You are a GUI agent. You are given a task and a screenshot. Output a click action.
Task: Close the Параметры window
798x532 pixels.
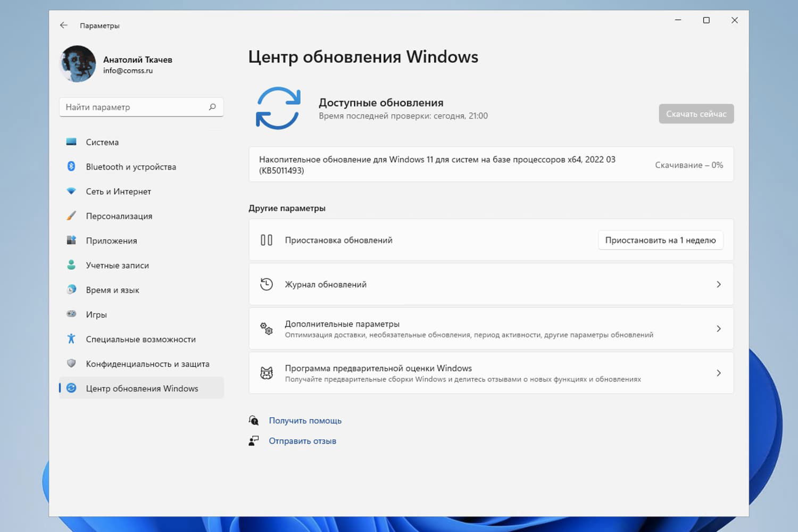click(x=734, y=20)
